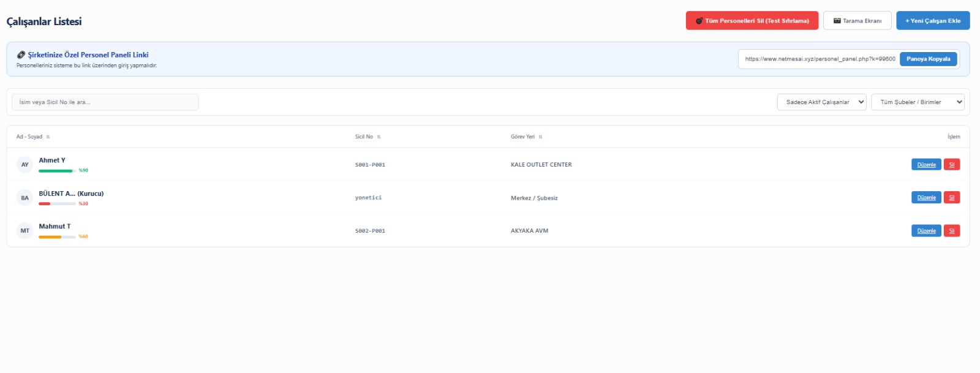Click BÜLENT A red progress bar

[57, 203]
